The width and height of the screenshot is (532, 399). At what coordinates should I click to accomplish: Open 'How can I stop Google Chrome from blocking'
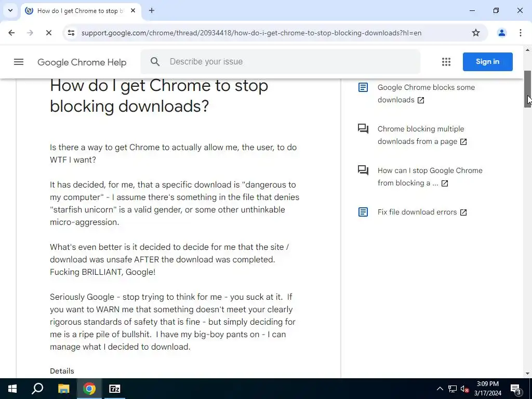pos(430,177)
